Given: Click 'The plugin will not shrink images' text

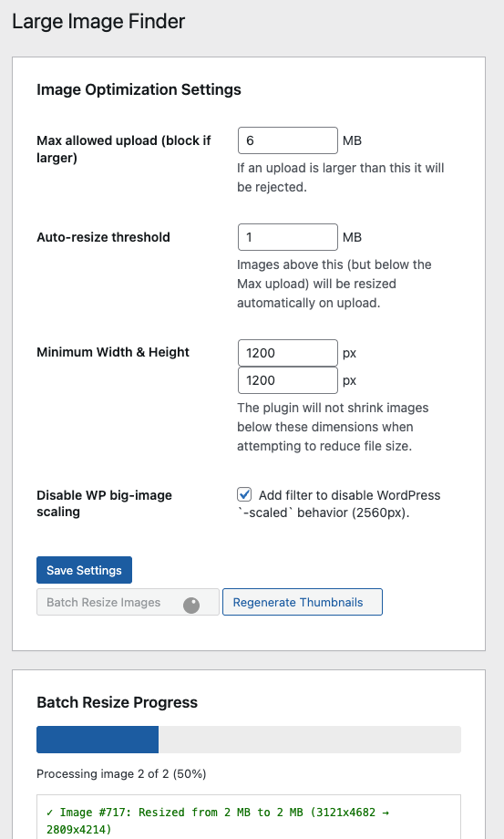Looking at the screenshot, I should tap(333, 427).
